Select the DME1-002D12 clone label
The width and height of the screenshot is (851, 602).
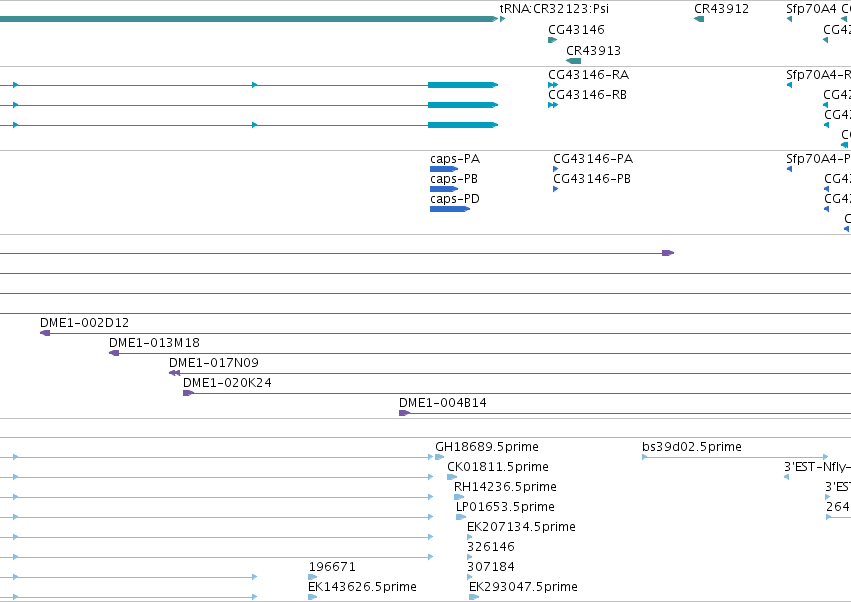coord(85,322)
